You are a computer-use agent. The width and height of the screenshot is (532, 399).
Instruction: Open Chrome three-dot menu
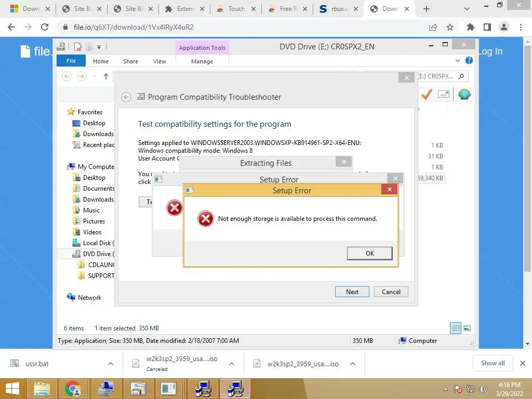point(521,27)
